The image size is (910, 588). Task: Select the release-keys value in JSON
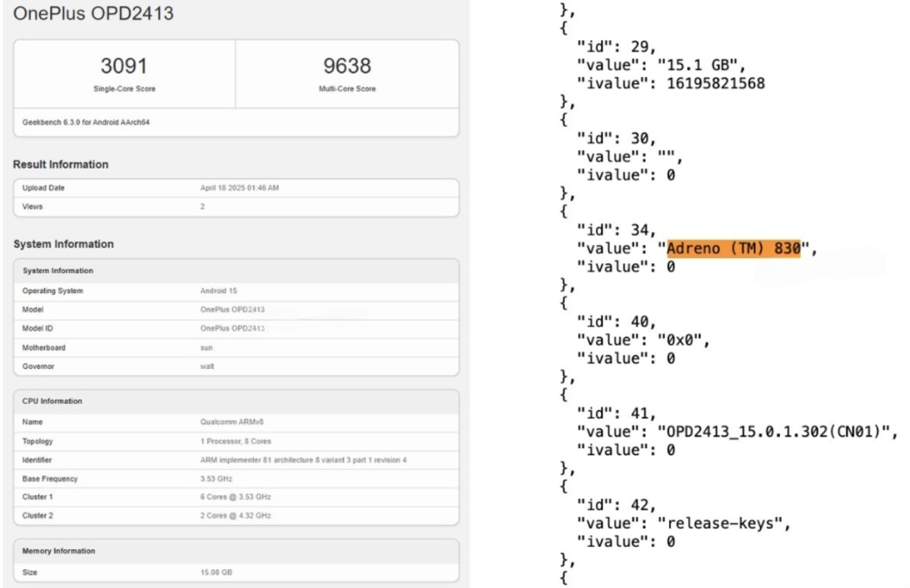point(723,523)
